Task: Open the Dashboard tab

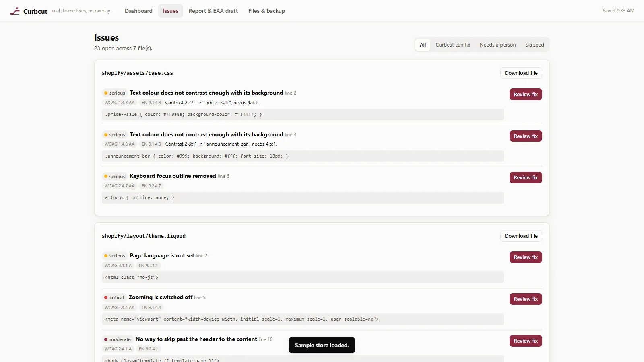Action: [138, 11]
